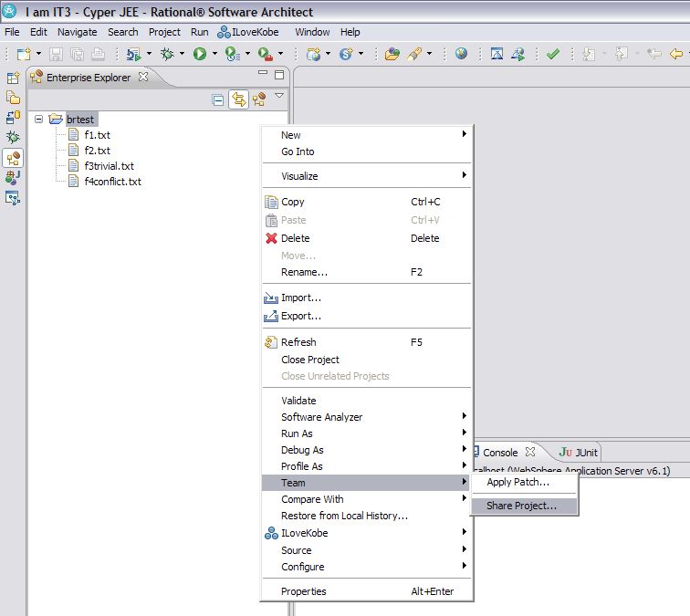Open the Resource perspective from the sidebar
This screenshot has width=690, height=616.
[x=13, y=98]
